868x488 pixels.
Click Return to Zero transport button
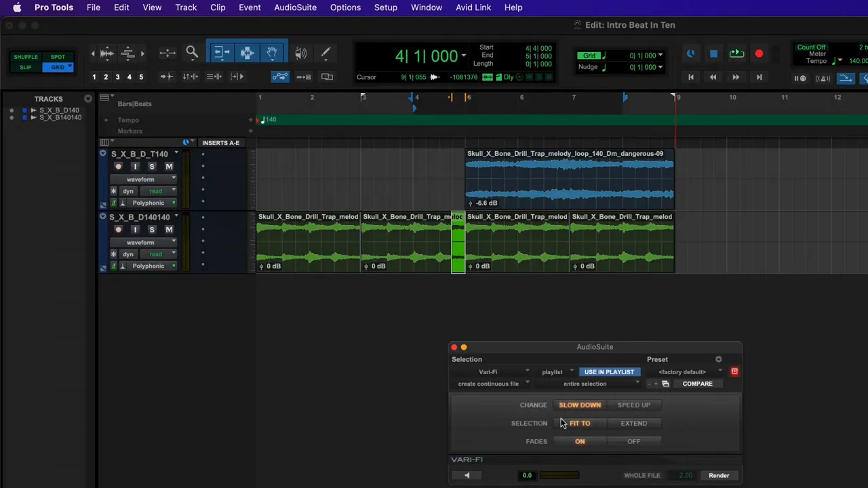click(x=690, y=77)
